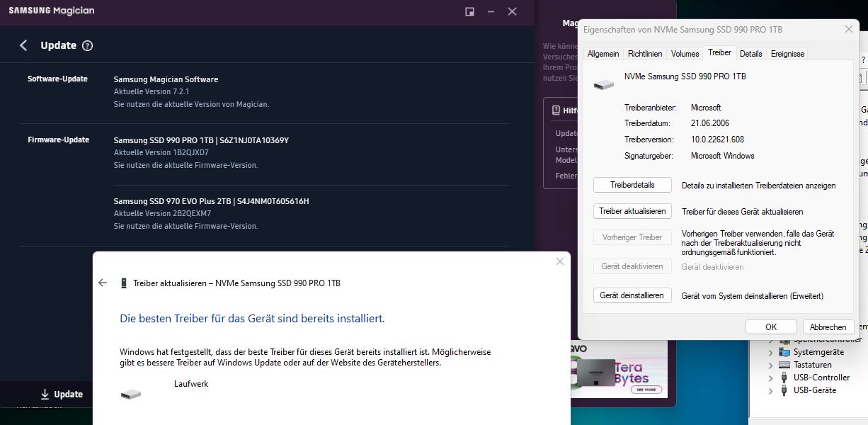Close the Eigenschaften properties dialog
Viewport: 868px width, 425px height.
click(x=848, y=30)
